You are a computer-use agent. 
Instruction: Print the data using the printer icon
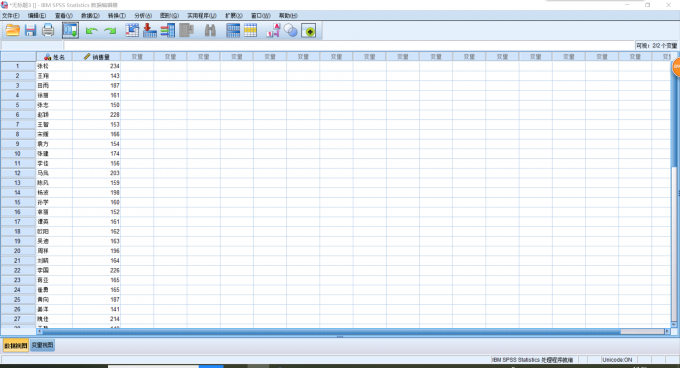(48, 31)
